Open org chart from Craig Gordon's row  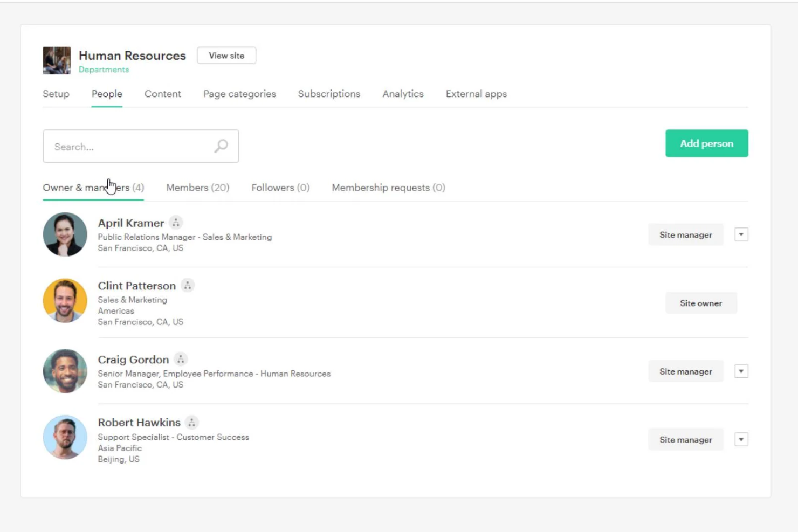pyautogui.click(x=181, y=359)
